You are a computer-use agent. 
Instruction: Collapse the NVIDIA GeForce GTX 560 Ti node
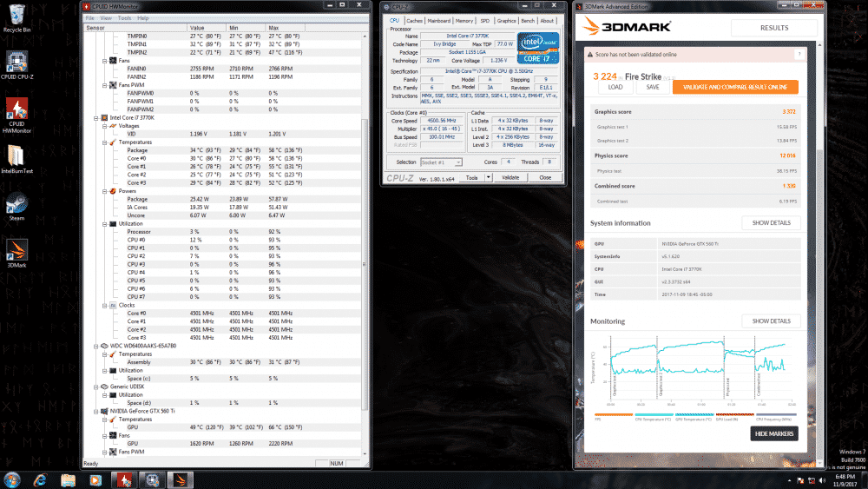pyautogui.click(x=96, y=412)
